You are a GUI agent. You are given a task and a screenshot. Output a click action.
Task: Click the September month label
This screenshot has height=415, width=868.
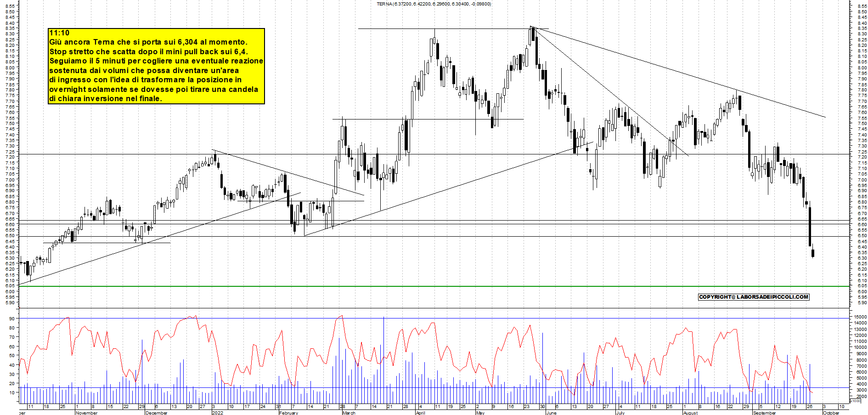pos(764,413)
